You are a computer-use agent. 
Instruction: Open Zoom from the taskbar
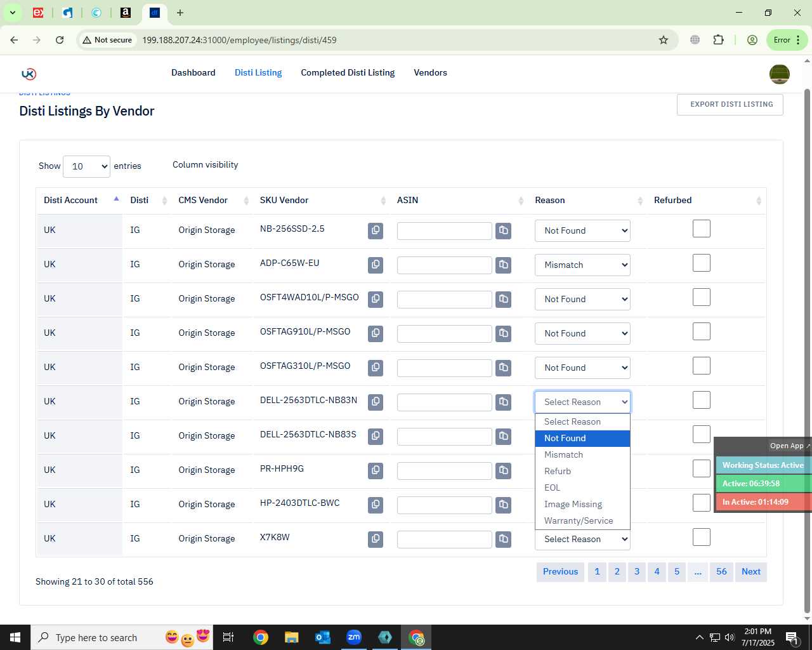(353, 637)
